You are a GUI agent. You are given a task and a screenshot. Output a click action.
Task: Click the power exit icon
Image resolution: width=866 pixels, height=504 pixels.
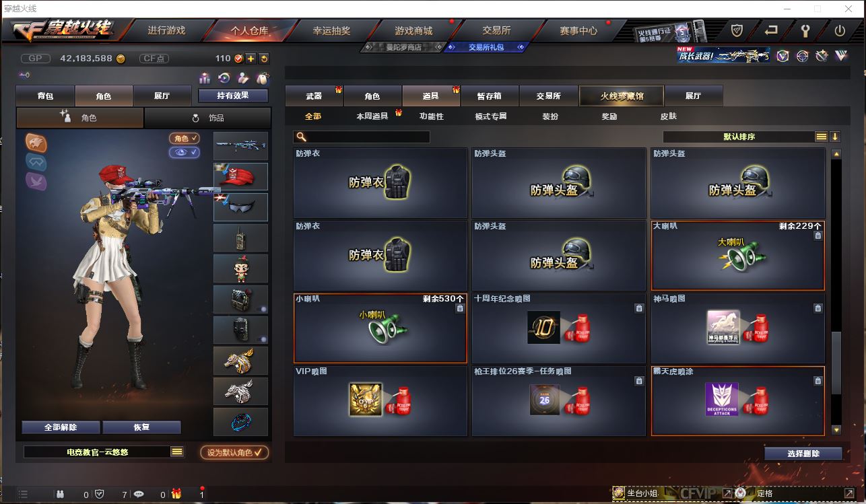point(840,30)
